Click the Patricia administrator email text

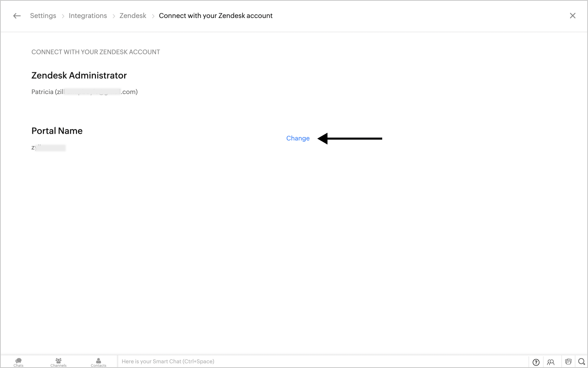[85, 92]
